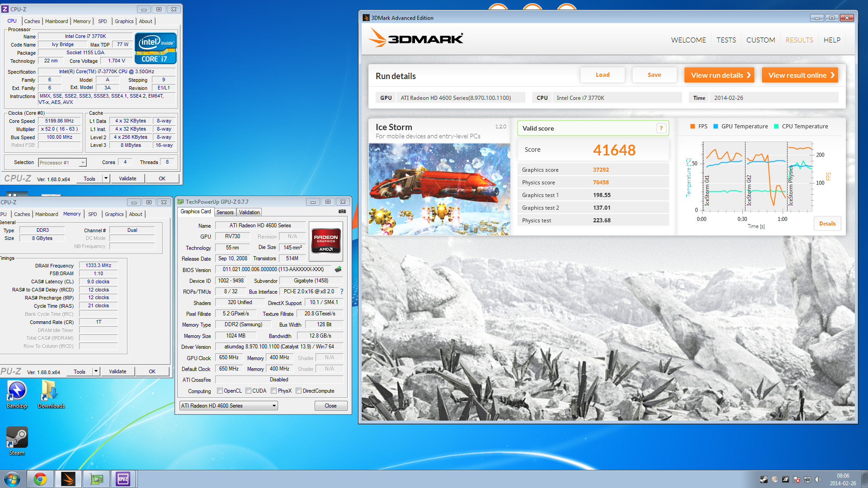
Task: Open GPU-Z from the taskbar
Action: 96,479
